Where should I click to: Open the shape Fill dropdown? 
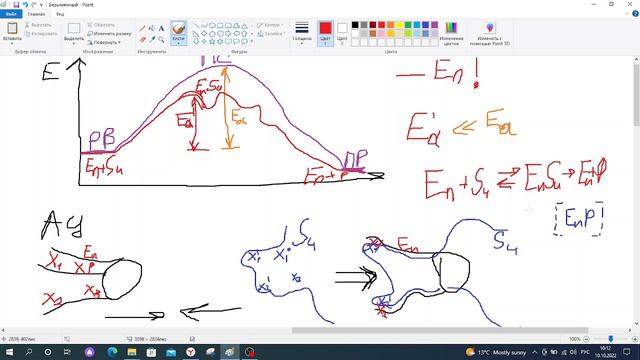coord(272,34)
